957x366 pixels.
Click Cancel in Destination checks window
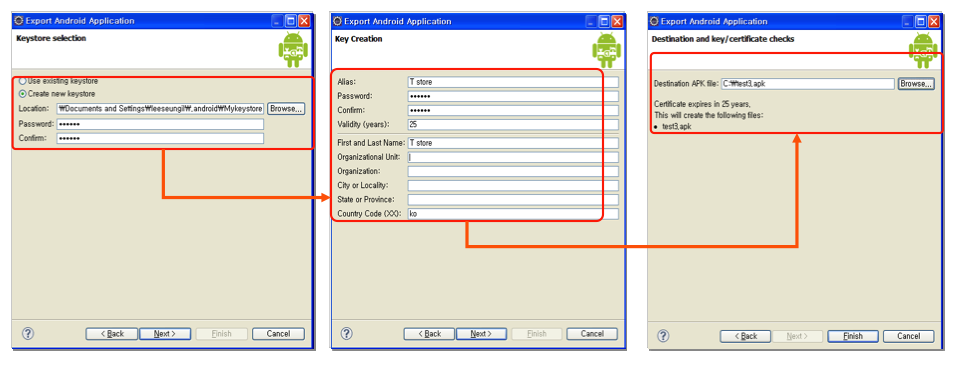909,336
